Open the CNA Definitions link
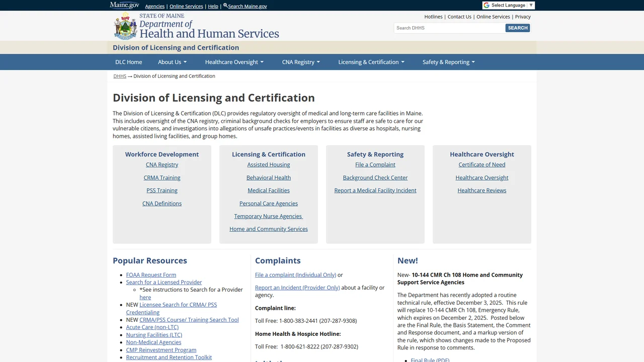The width and height of the screenshot is (644, 362). tap(162, 203)
